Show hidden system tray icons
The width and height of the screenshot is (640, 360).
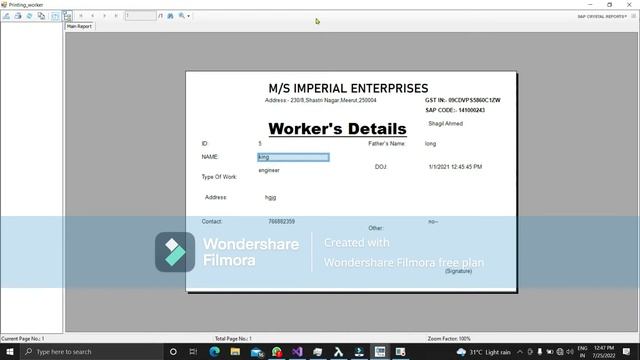coord(520,352)
